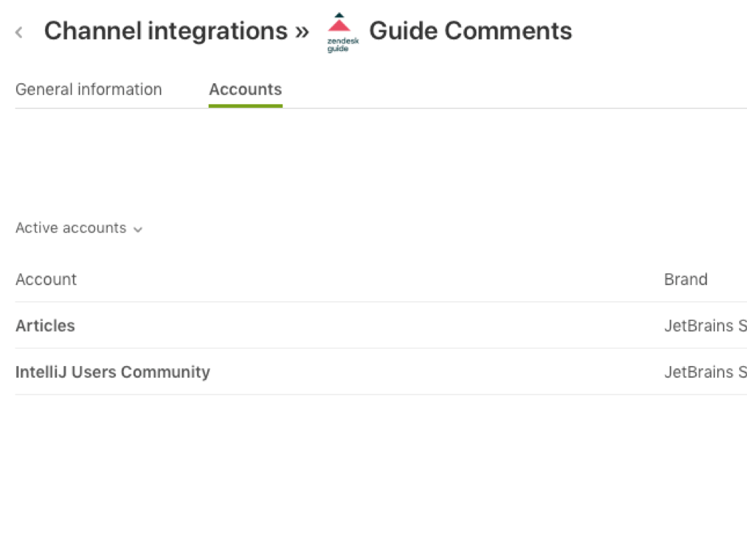Click the Brand column header
Image resolution: width=747 pixels, height=560 pixels.
point(685,280)
